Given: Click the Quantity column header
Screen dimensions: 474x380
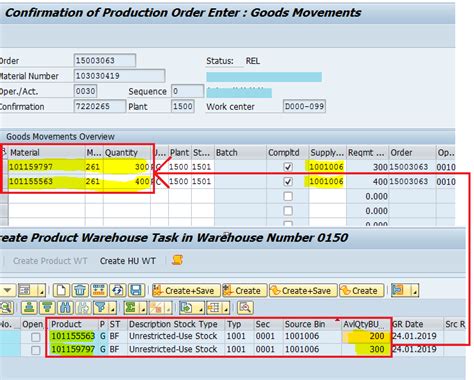Looking at the screenshot, I should [x=127, y=153].
